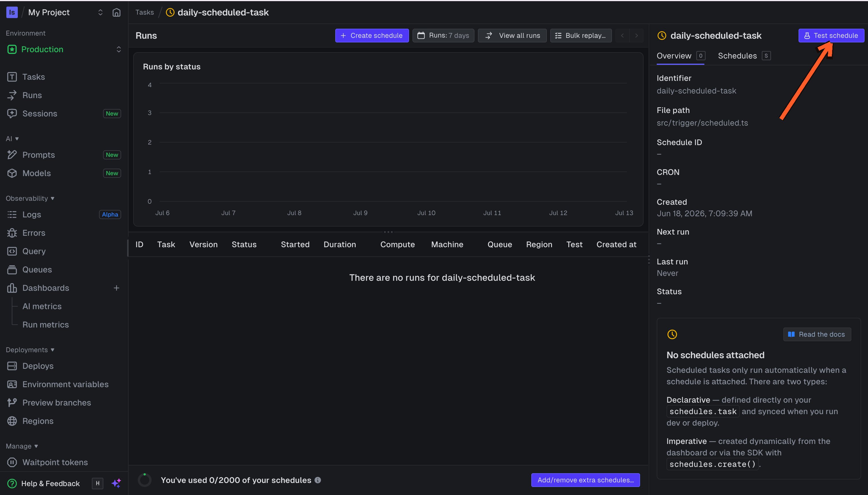The height and width of the screenshot is (495, 868).
Task: Click the Logs list icon
Action: point(12,215)
